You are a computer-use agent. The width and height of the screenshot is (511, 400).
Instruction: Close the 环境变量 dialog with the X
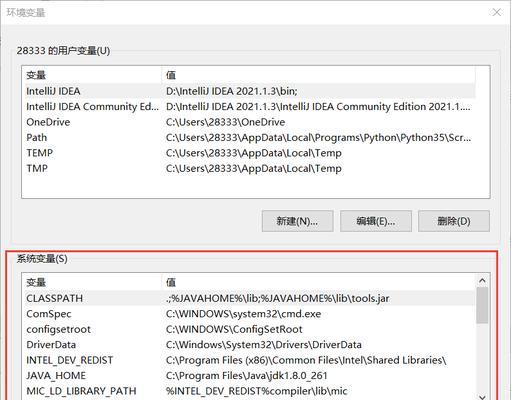click(496, 12)
